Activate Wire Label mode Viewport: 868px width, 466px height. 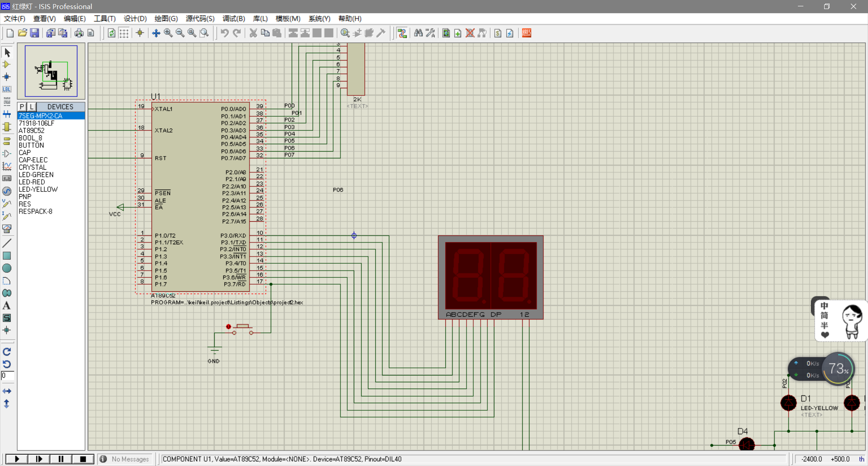(7, 89)
